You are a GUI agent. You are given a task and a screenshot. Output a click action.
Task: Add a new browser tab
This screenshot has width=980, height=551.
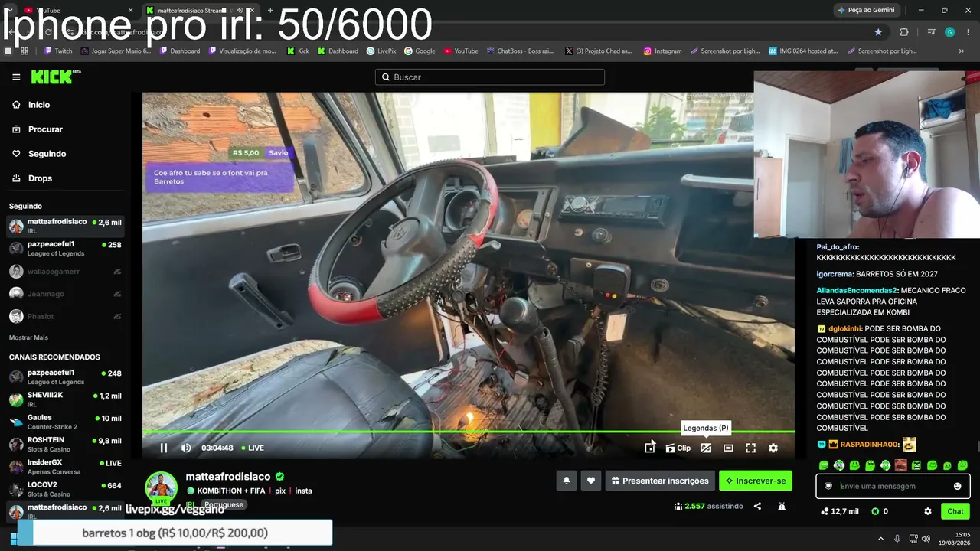(270, 10)
